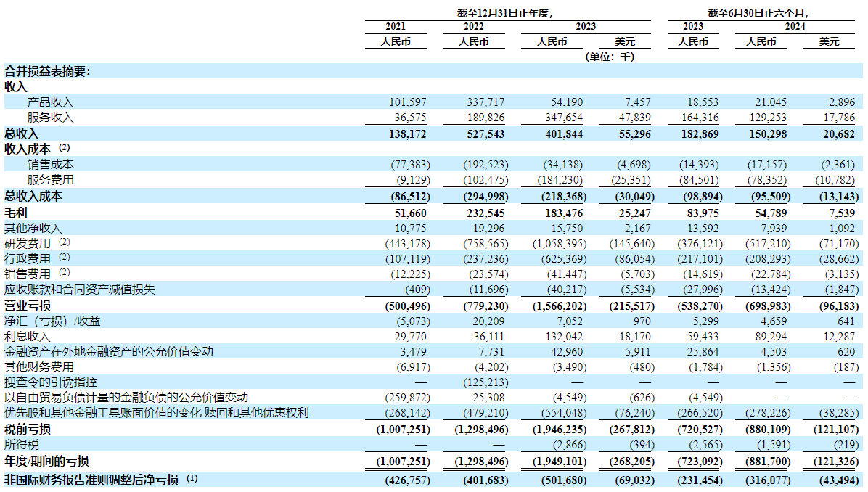Click the 税前亏损 row label
This screenshot has width=868, height=492.
coord(28,430)
